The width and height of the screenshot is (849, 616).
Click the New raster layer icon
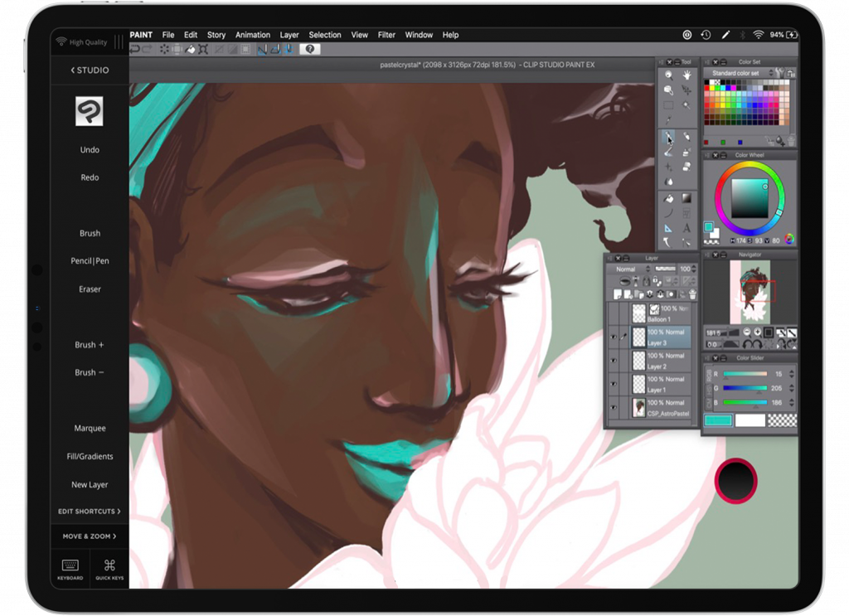[x=618, y=294]
